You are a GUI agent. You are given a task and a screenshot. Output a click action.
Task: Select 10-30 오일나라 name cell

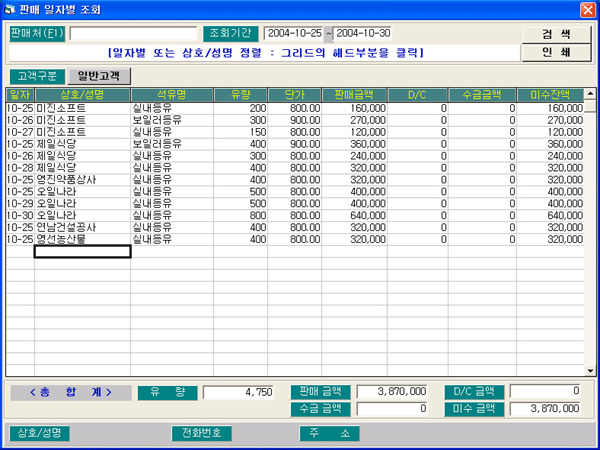click(82, 215)
